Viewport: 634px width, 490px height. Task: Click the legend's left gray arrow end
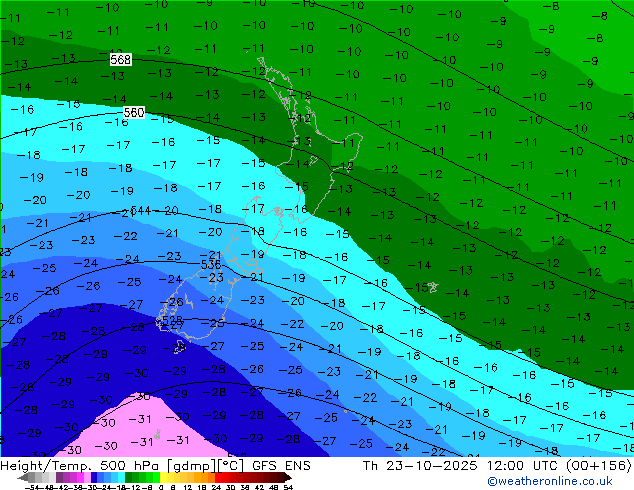click(x=23, y=478)
